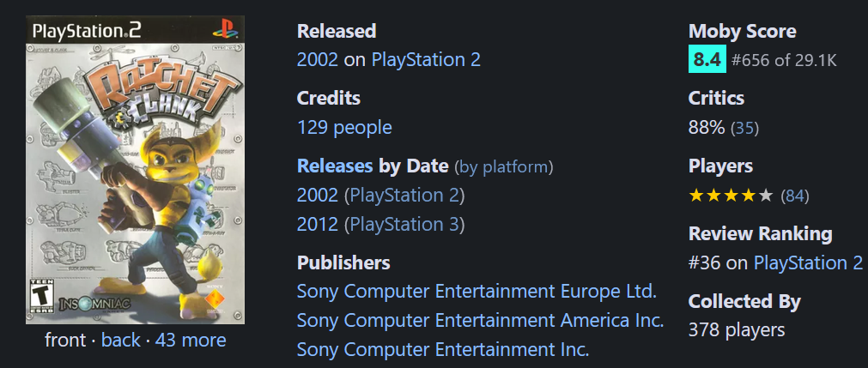Open PlayStation 2 link under Released

(426, 60)
